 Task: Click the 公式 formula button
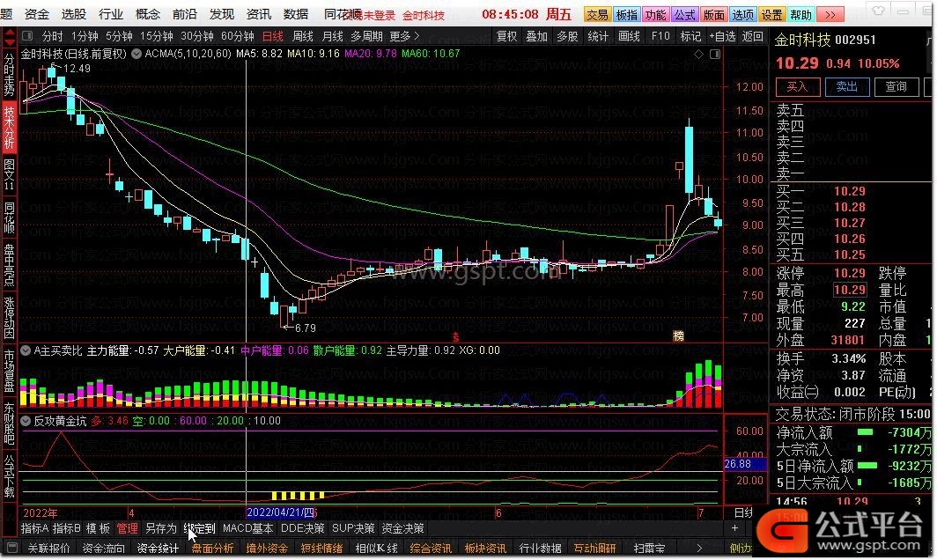pos(685,14)
